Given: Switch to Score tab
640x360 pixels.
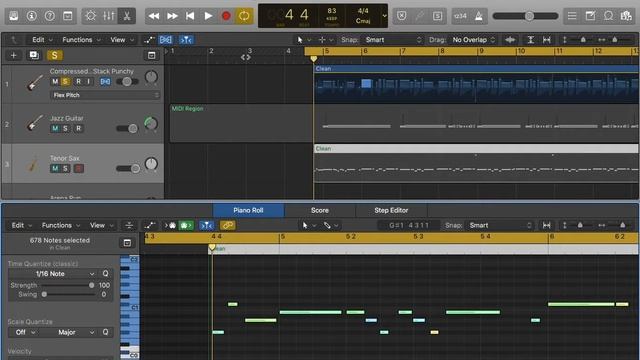Looking at the screenshot, I should click(320, 210).
